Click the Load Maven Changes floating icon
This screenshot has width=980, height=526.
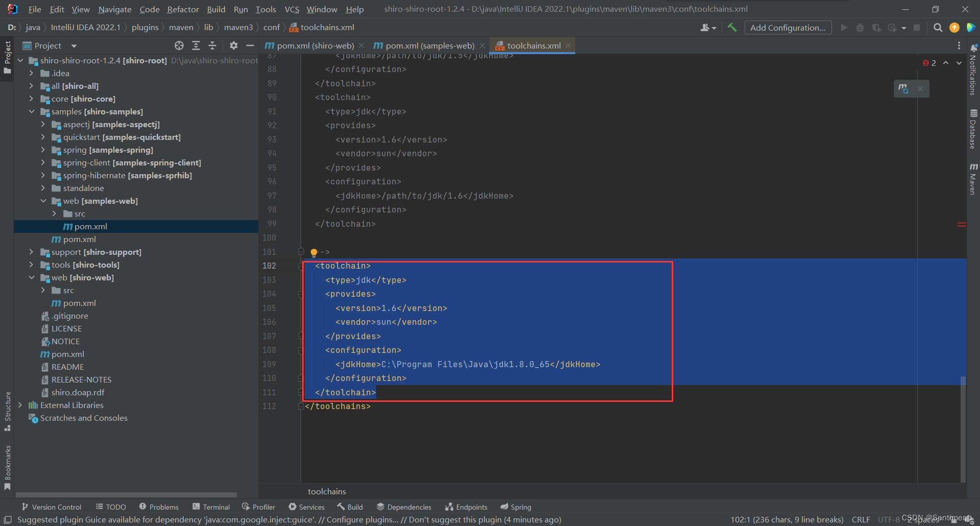point(903,88)
